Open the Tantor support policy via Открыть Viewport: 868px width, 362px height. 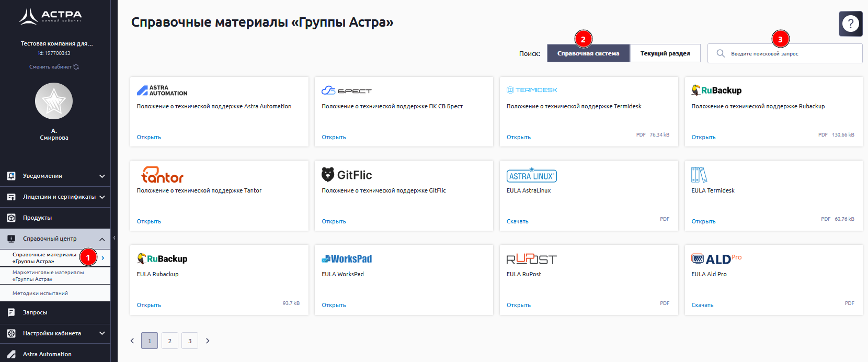149,222
